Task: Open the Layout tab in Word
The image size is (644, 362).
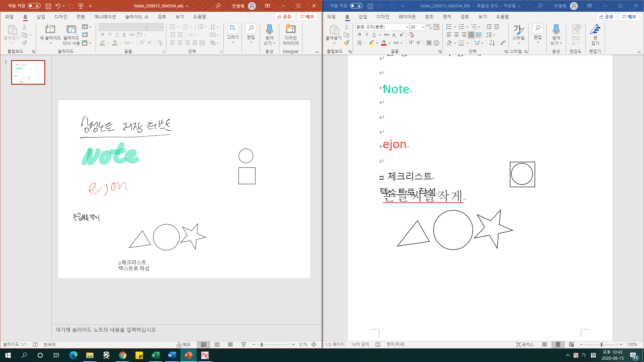Action: point(407,16)
